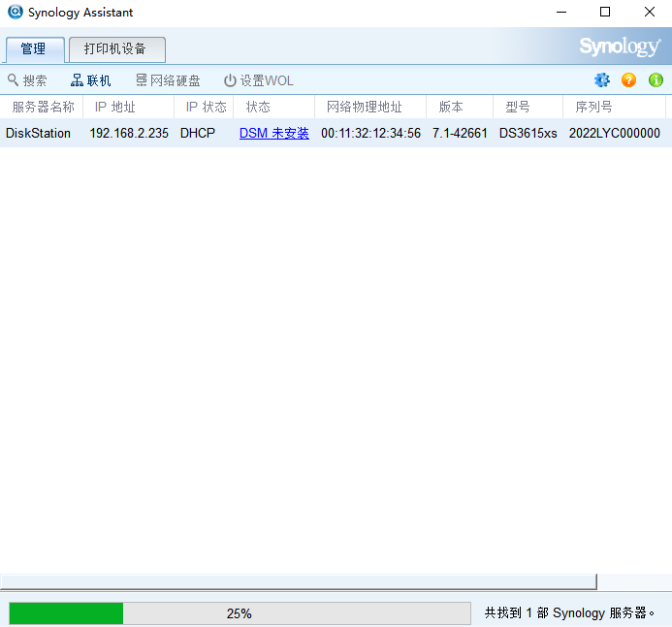Click the Synology Assistant title bar icon

(x=15, y=13)
